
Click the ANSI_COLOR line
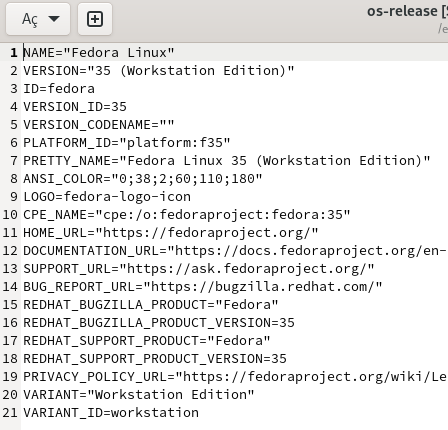pos(143,179)
